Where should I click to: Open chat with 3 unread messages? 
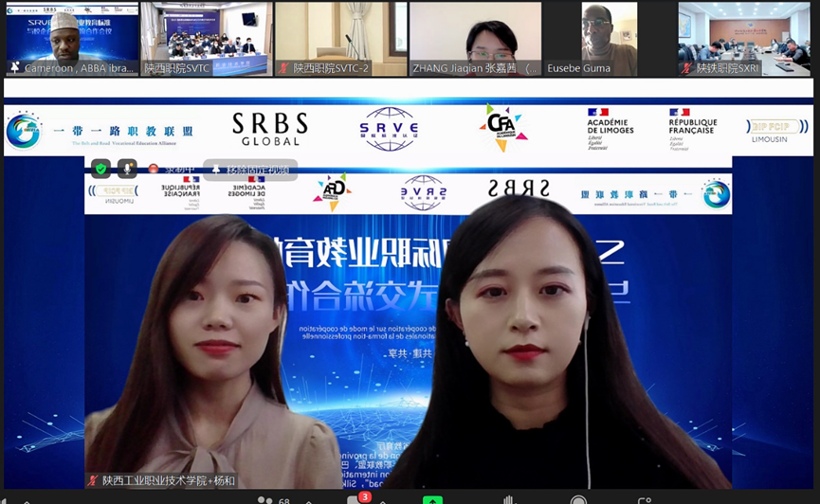pos(356,499)
